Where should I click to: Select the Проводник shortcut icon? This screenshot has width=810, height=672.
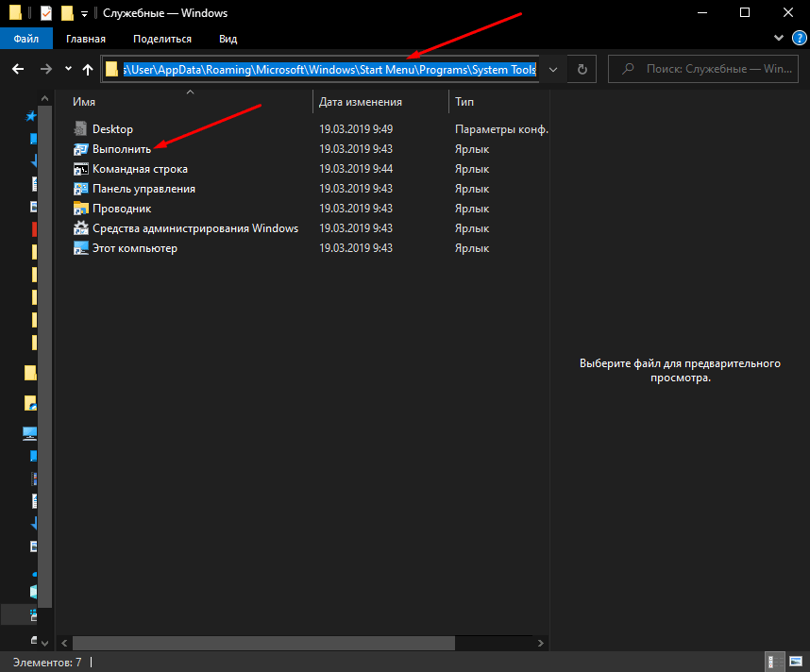[x=80, y=209]
